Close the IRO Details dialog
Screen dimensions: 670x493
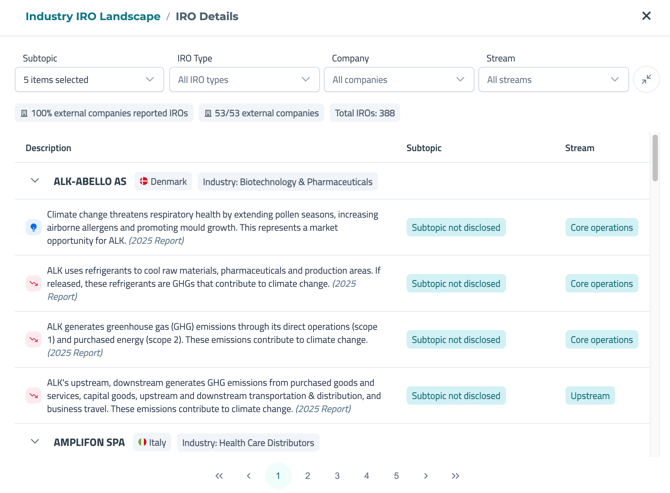(646, 16)
